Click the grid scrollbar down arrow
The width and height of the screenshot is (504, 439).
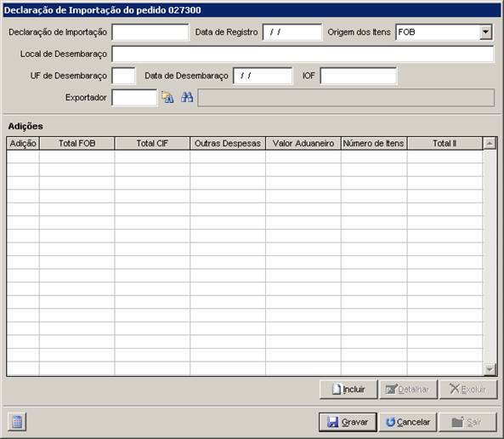pos(490,369)
